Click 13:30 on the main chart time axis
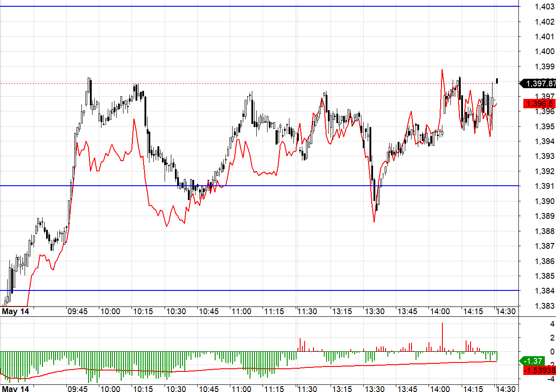This screenshot has height=392, width=556. (374, 311)
